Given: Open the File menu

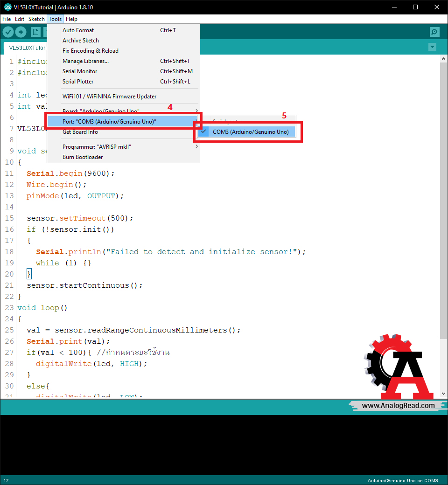Looking at the screenshot, I should tap(7, 19).
